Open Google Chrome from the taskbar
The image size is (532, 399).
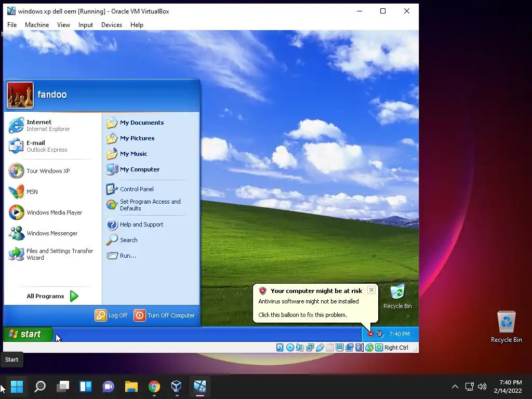(154, 386)
